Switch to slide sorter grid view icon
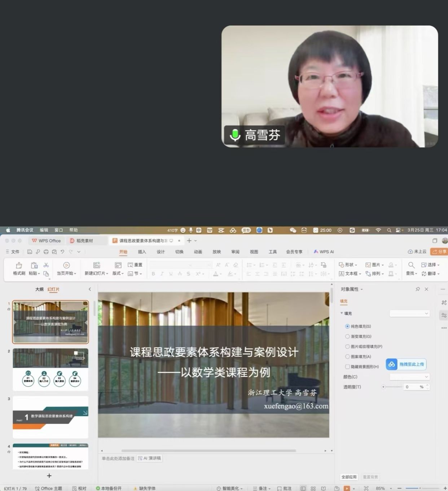Image resolution: width=448 pixels, height=491 pixels. 313,488
